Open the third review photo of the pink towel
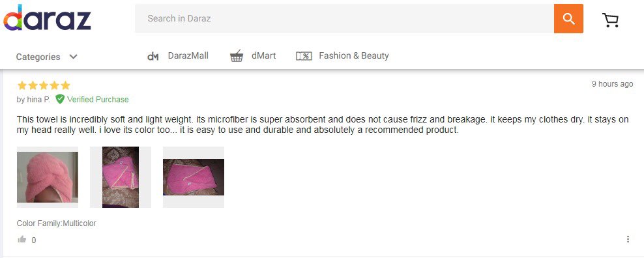 point(194,177)
